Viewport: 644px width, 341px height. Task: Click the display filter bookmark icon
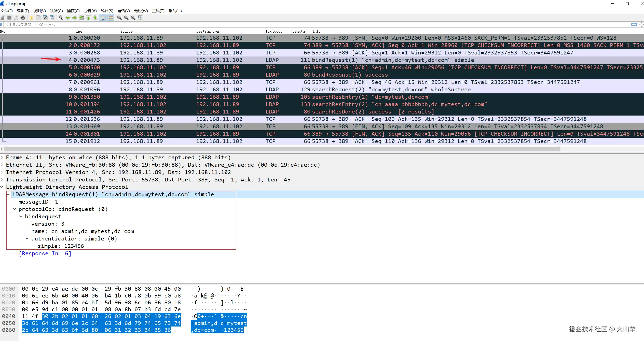2,24
